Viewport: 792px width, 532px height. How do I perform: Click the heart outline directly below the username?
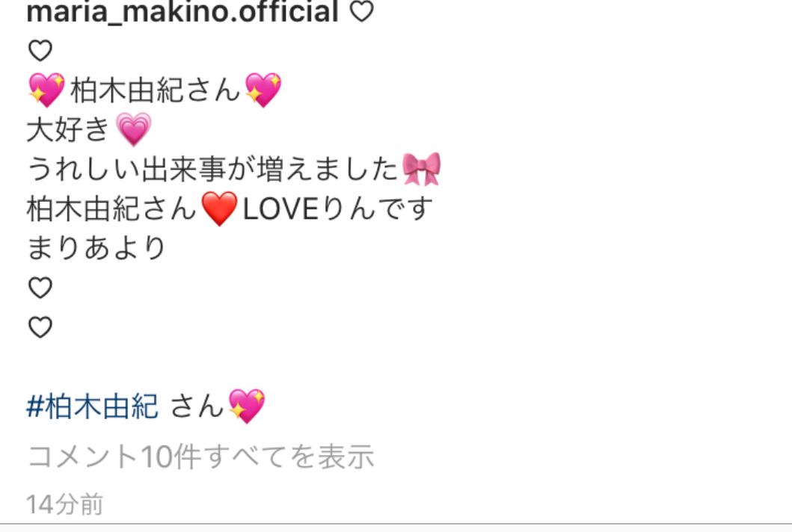coord(40,51)
